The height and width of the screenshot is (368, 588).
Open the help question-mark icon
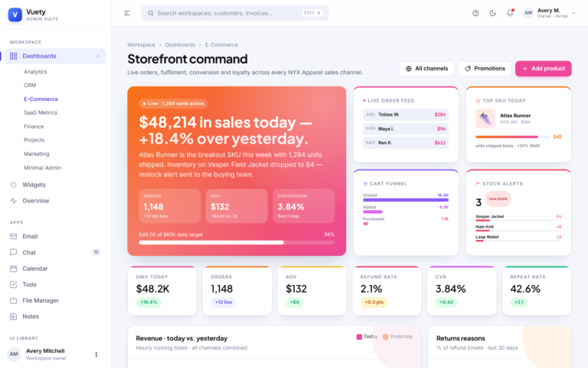click(475, 13)
